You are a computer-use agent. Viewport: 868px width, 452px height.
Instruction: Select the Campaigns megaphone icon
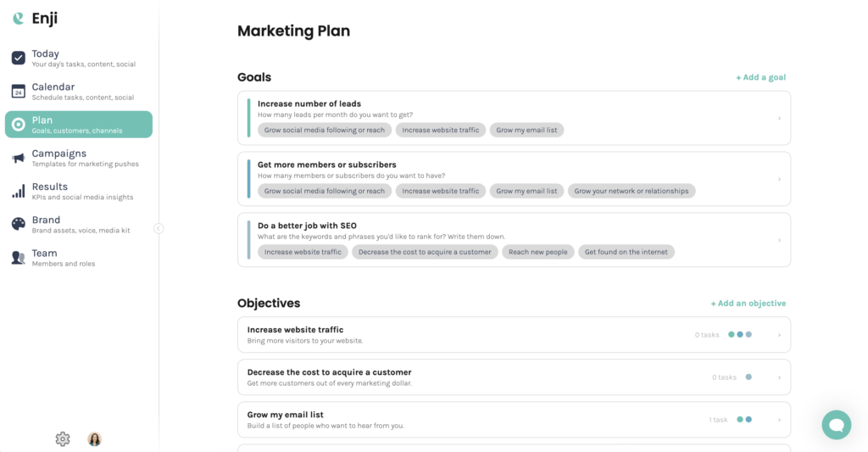click(19, 159)
